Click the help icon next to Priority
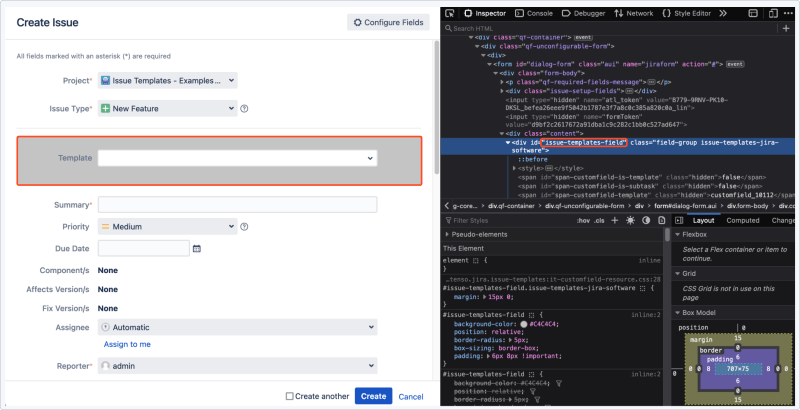Viewport: 800px width, 410px height. point(244,227)
